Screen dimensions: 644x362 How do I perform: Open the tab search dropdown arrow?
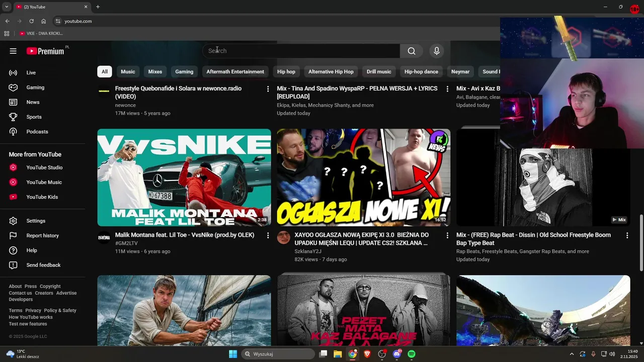7,7
